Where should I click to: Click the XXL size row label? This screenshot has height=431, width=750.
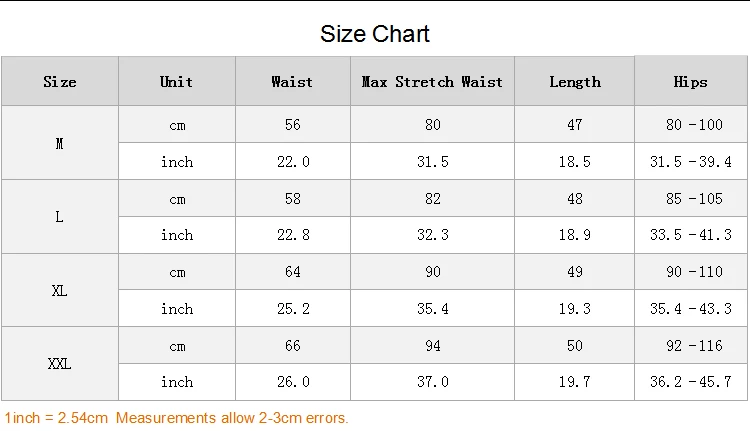click(x=60, y=364)
